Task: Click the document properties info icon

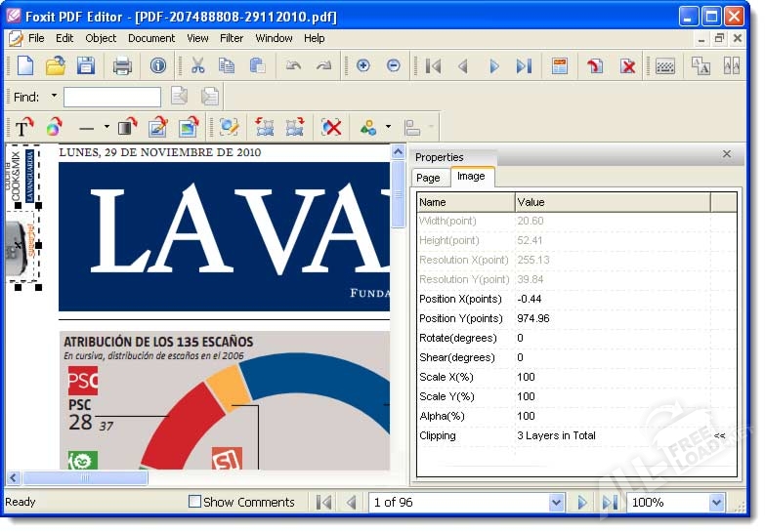Action: (157, 65)
